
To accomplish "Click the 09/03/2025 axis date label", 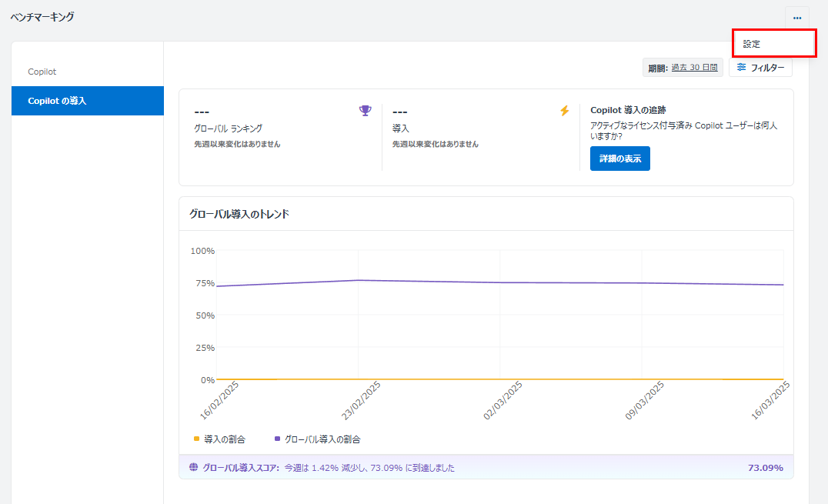I will click(645, 400).
